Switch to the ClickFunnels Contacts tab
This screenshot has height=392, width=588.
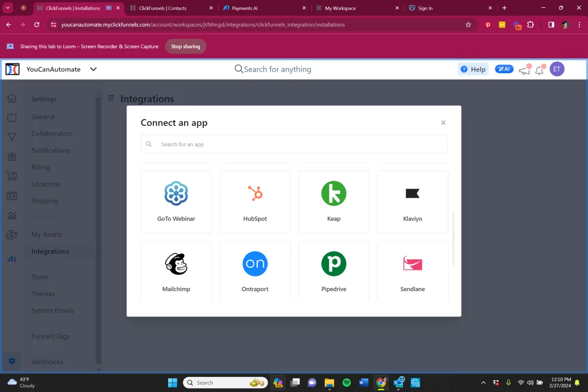point(171,8)
